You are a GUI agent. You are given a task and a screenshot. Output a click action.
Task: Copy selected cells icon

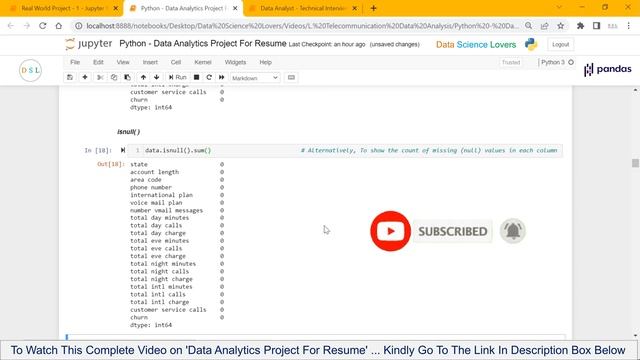[114, 77]
